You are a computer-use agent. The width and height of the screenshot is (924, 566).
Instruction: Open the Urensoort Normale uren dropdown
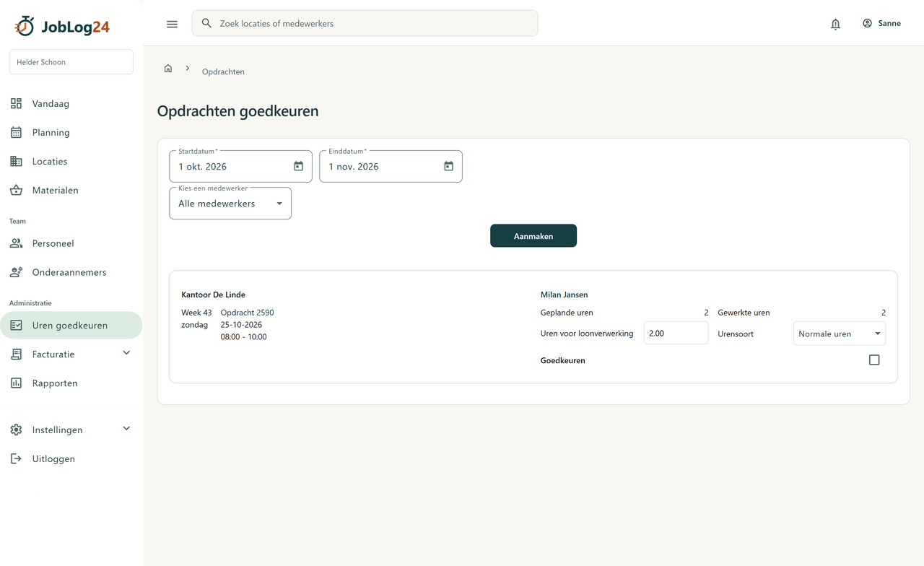840,334
